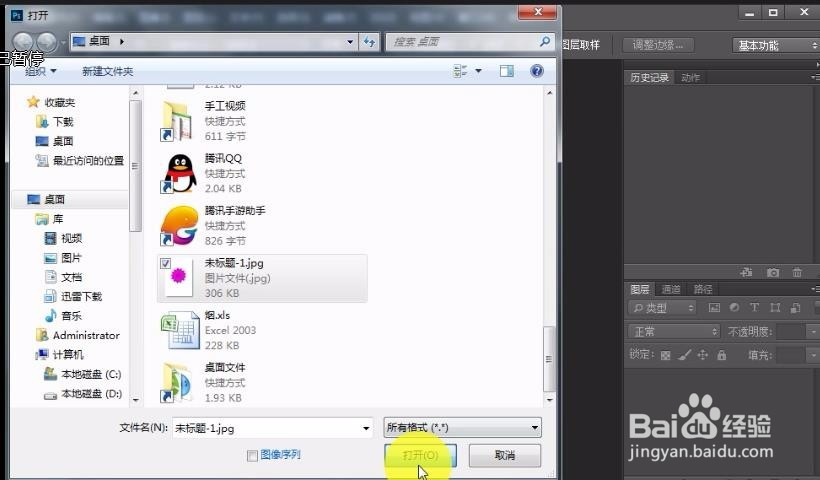Refresh the Desktop folder location
This screenshot has height=480, width=820.
coord(369,42)
